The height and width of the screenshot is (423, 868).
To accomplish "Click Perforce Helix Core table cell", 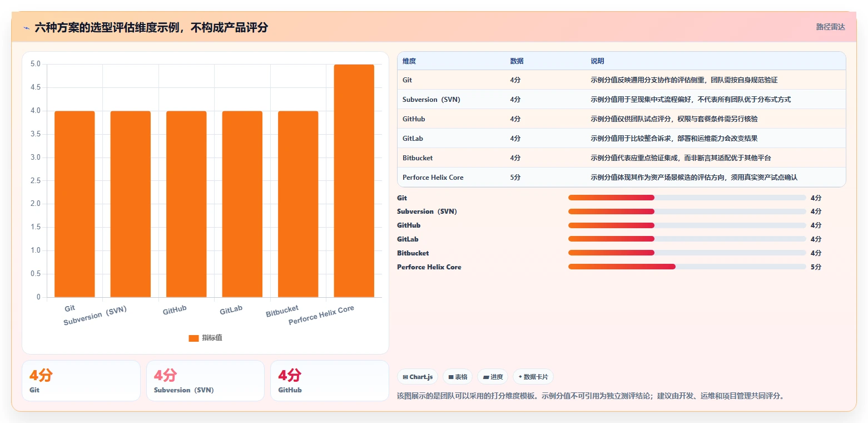I will (433, 177).
